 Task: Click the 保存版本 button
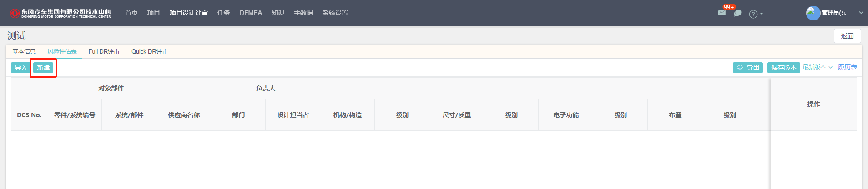tap(784, 68)
